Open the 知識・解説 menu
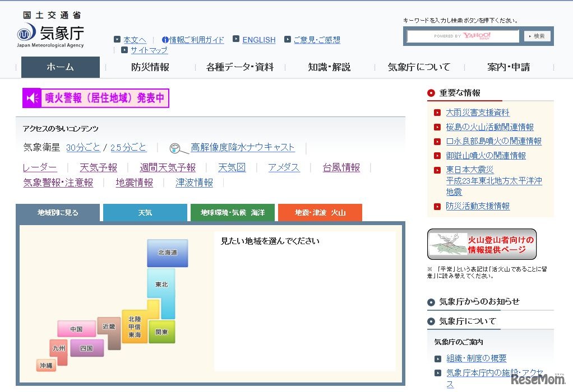 (328, 67)
